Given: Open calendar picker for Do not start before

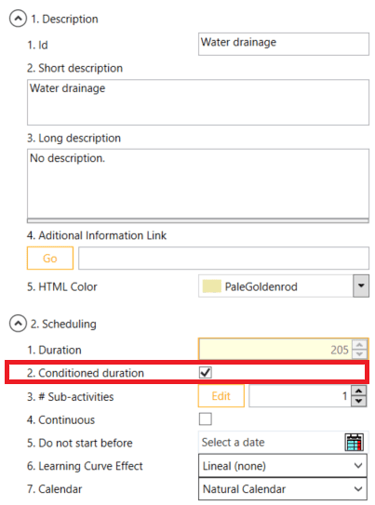Looking at the screenshot, I should coord(354,442).
